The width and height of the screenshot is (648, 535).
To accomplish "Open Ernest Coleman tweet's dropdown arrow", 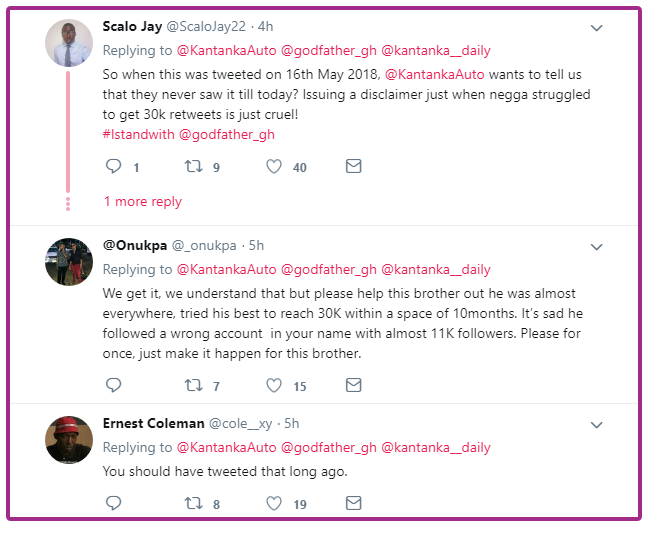I will click(x=597, y=424).
